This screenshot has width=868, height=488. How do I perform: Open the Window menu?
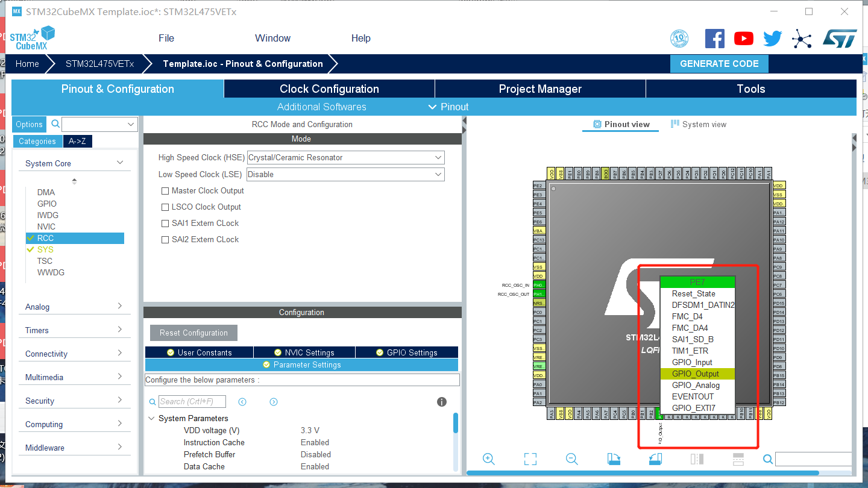(272, 38)
